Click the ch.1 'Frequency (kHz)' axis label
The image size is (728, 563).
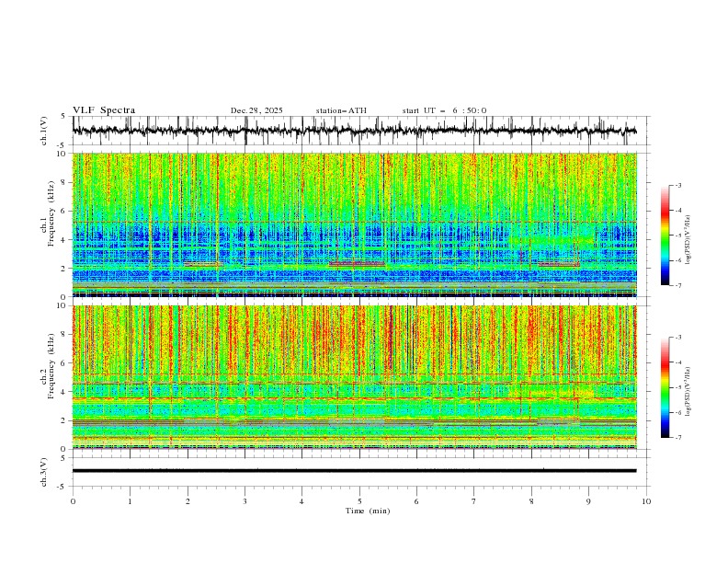click(51, 213)
